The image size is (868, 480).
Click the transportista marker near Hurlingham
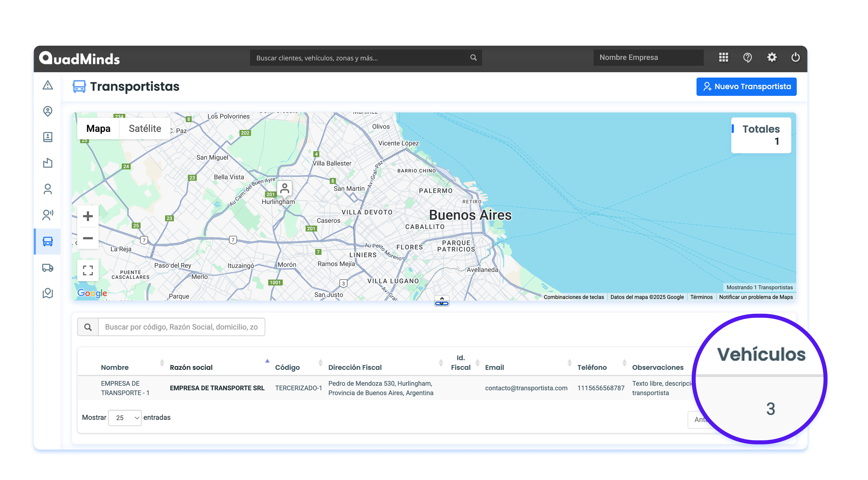click(285, 189)
